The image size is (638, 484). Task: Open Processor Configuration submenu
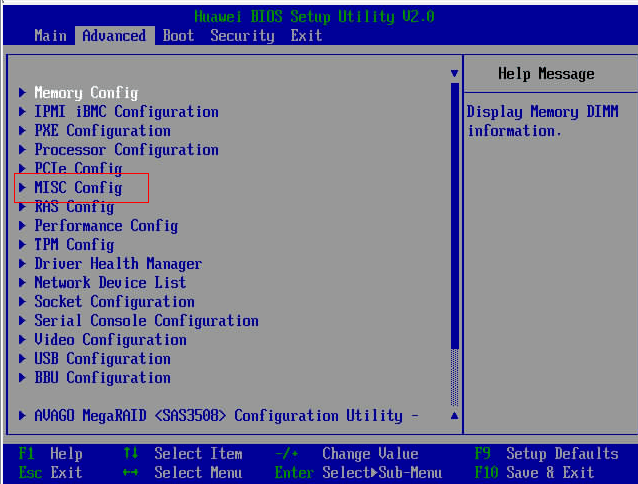click(126, 150)
